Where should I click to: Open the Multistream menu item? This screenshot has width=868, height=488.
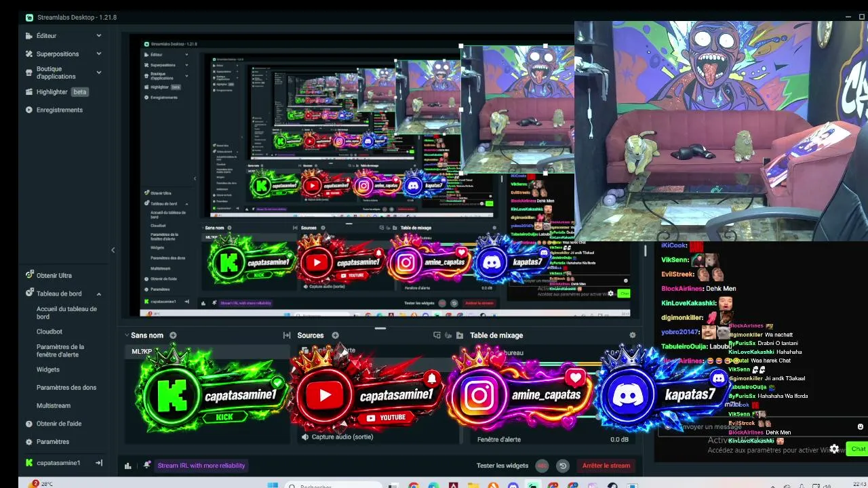[x=54, y=406]
